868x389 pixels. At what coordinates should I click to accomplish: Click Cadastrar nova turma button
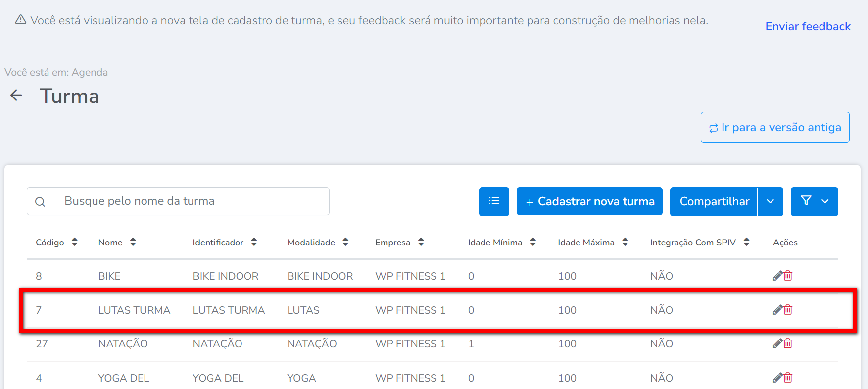(589, 201)
